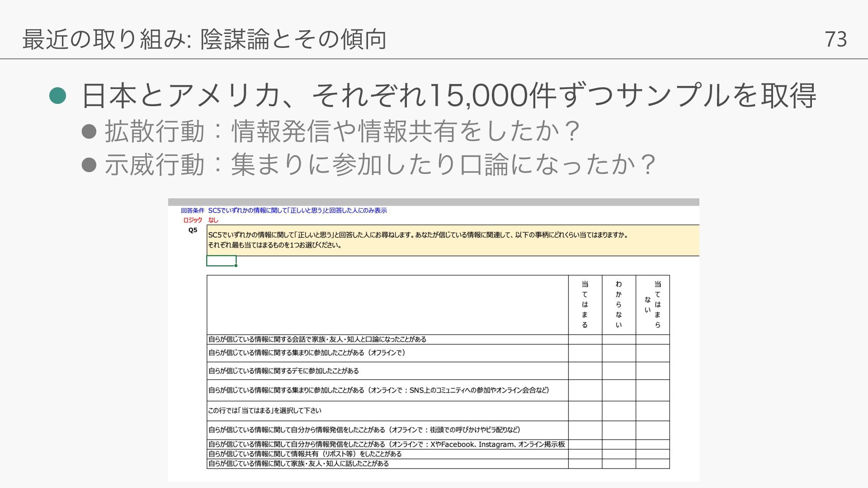This screenshot has width=868, height=488.
Task: Click the yellow Q5 question text box
Action: (x=452, y=240)
